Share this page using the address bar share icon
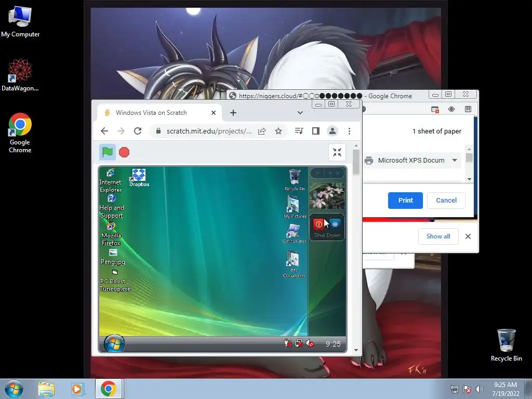The image size is (532, 399). pyautogui.click(x=262, y=131)
